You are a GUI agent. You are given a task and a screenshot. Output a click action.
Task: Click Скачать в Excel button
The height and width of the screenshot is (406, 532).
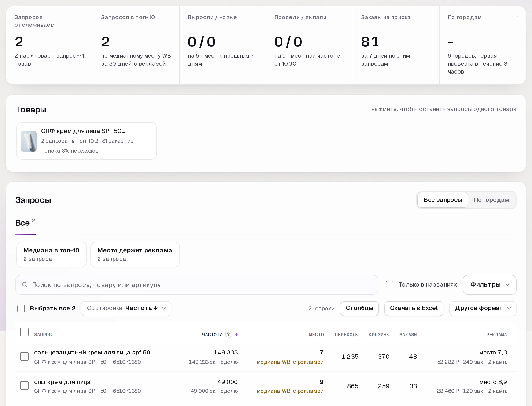(414, 308)
